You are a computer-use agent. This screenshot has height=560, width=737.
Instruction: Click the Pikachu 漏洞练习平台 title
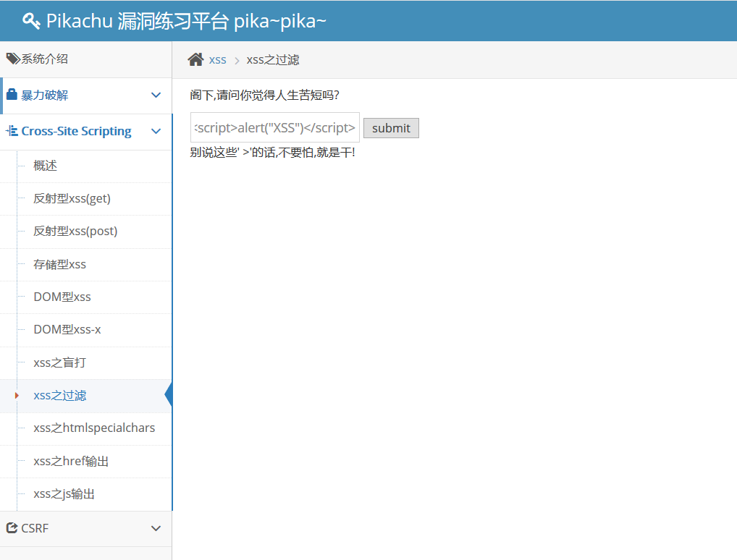(x=186, y=21)
